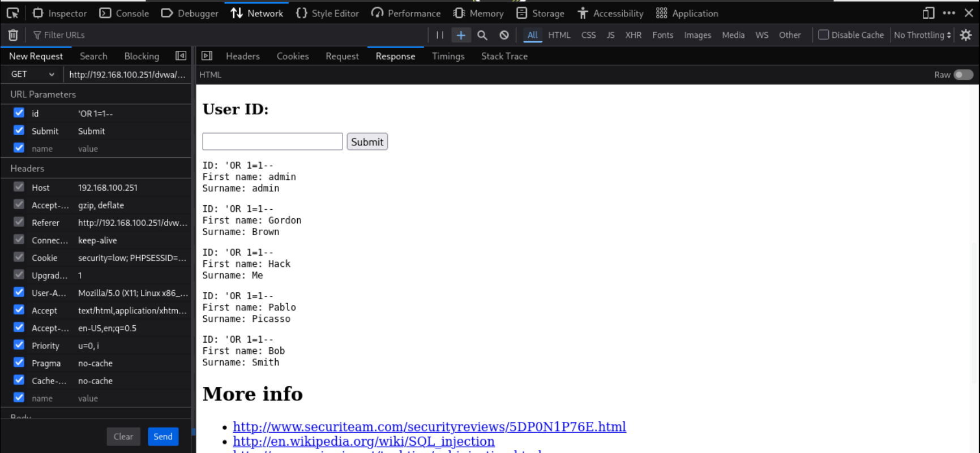Open the devtools more options menu
Viewport: 980px width, 453px height.
[949, 13]
